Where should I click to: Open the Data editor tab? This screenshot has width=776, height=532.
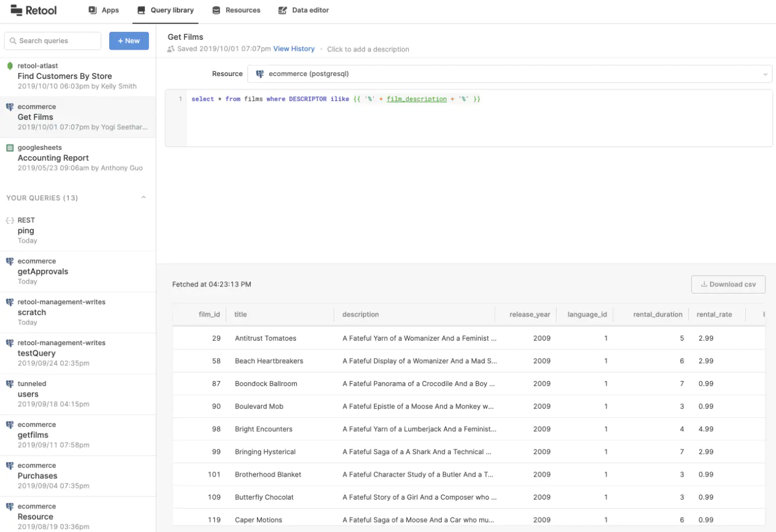303,10
